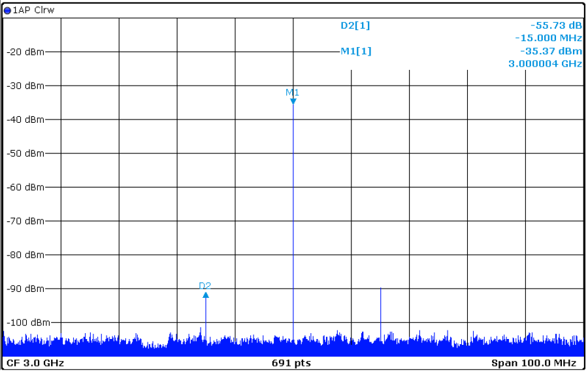Select the -55.73 dB delta value
The width and height of the screenshot is (588, 371).
coord(557,25)
